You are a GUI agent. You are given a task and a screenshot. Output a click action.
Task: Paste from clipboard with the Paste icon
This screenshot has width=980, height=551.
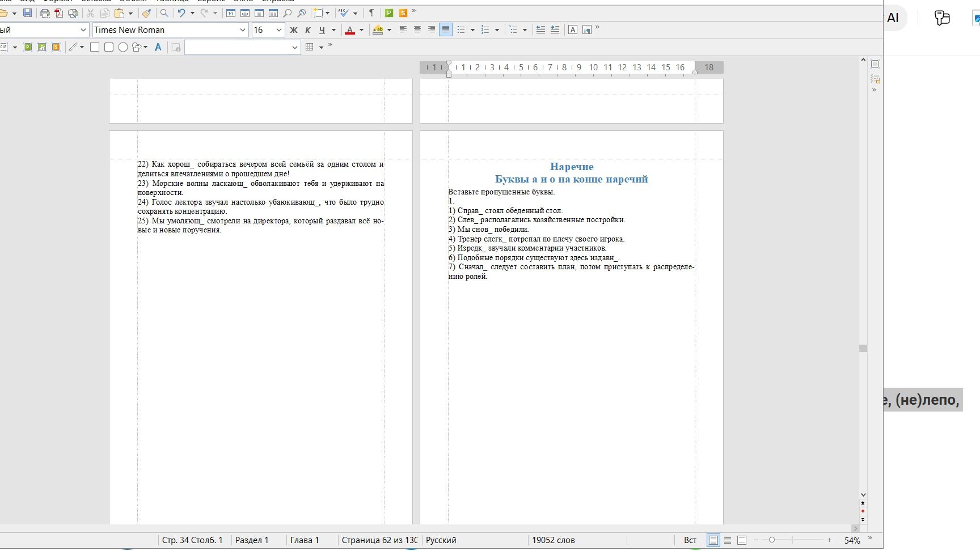[x=119, y=13]
